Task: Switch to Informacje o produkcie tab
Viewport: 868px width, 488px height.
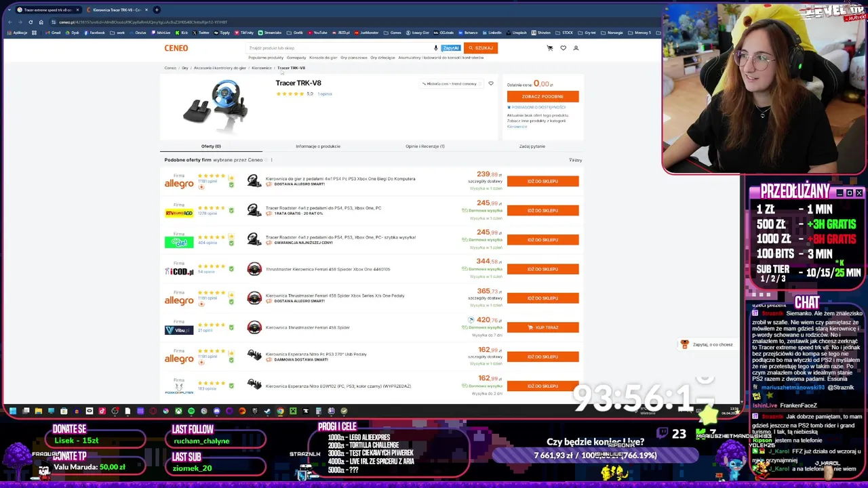Action: (318, 146)
